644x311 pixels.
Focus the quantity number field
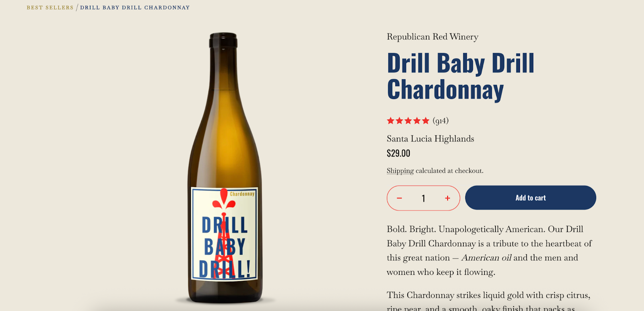[423, 198]
